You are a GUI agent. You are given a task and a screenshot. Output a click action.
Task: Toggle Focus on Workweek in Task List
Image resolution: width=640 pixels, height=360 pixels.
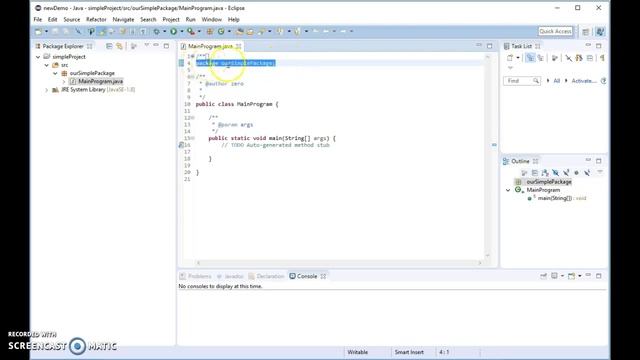(555, 58)
